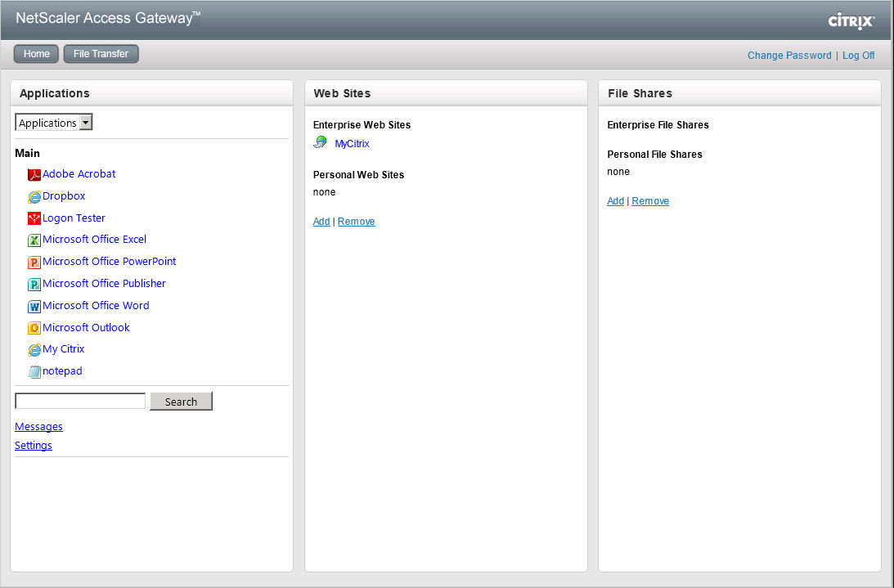Click the Microsoft Office PowerPoint icon

pos(34,263)
